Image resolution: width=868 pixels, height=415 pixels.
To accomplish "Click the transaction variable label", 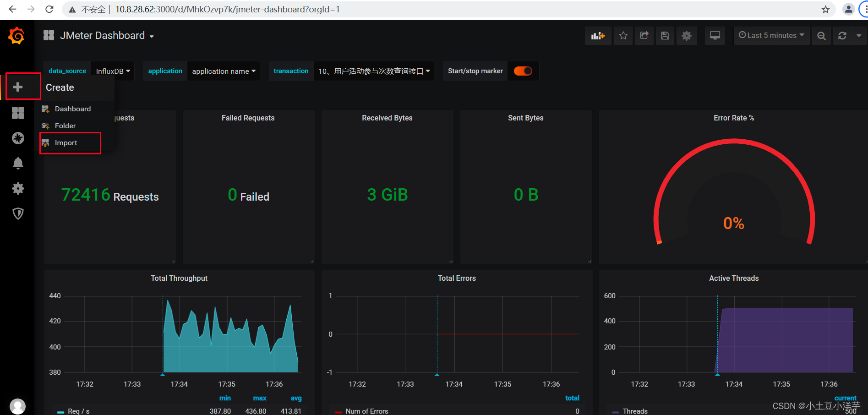I will click(291, 71).
